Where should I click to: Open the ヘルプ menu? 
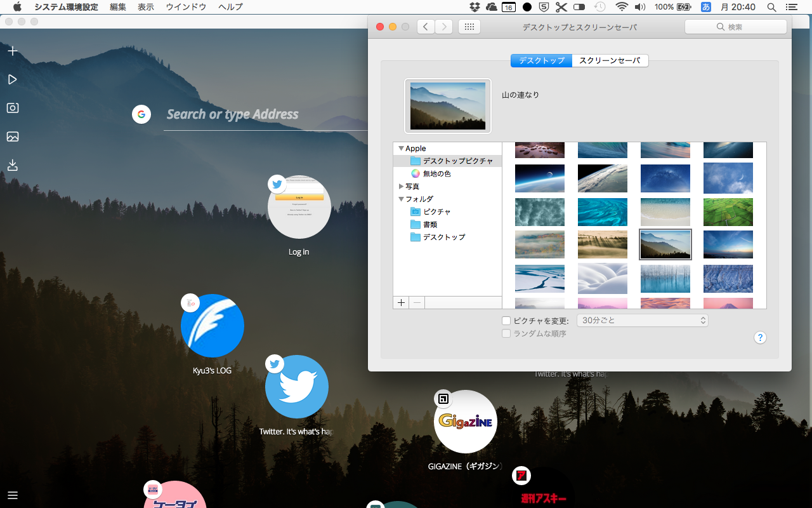point(230,7)
